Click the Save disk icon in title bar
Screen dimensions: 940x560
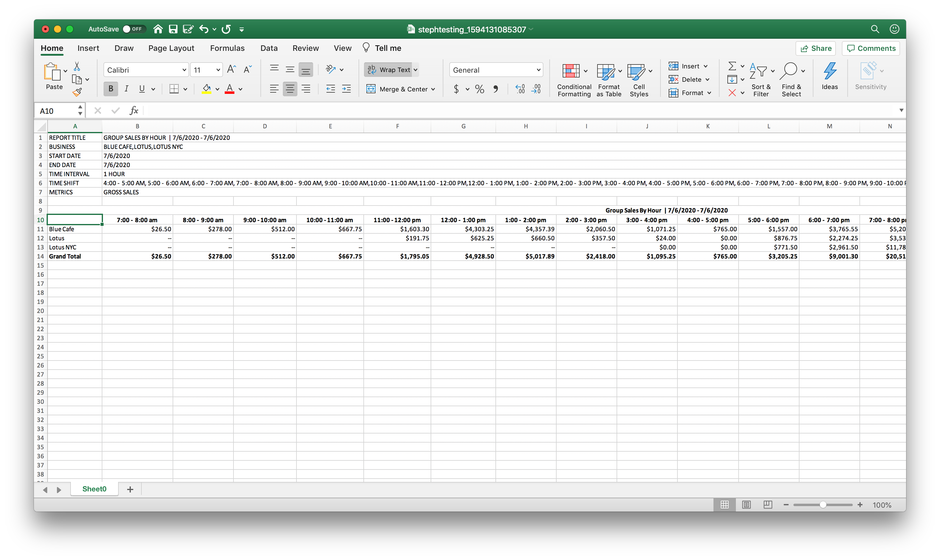click(x=173, y=29)
